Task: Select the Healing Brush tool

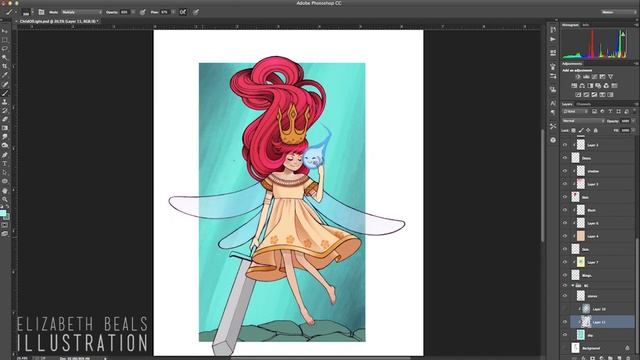Action: [5, 84]
